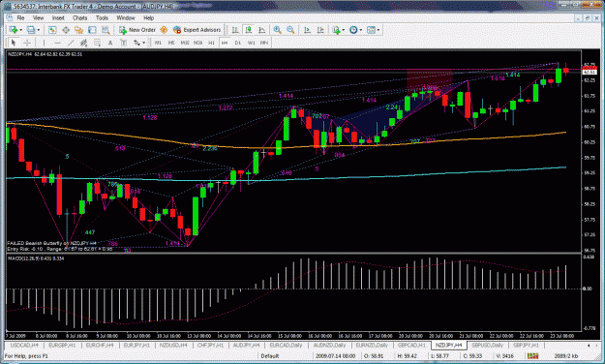Expand the Periods dropdown arrow

pos(361,30)
